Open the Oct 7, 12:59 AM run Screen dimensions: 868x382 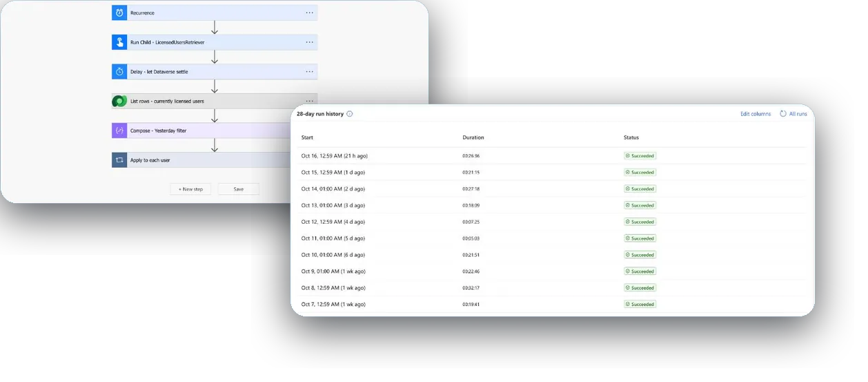333,305
